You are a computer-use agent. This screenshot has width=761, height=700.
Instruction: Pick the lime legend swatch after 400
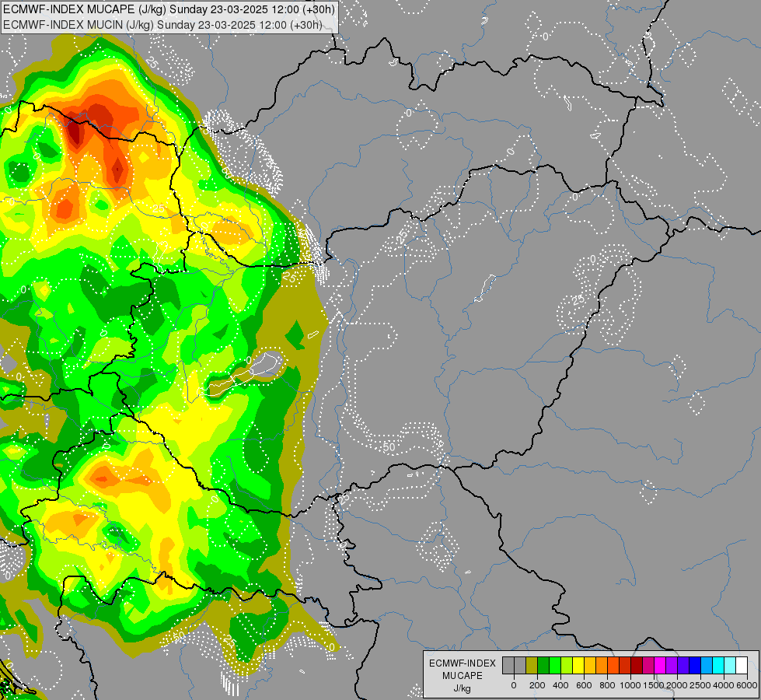(567, 665)
